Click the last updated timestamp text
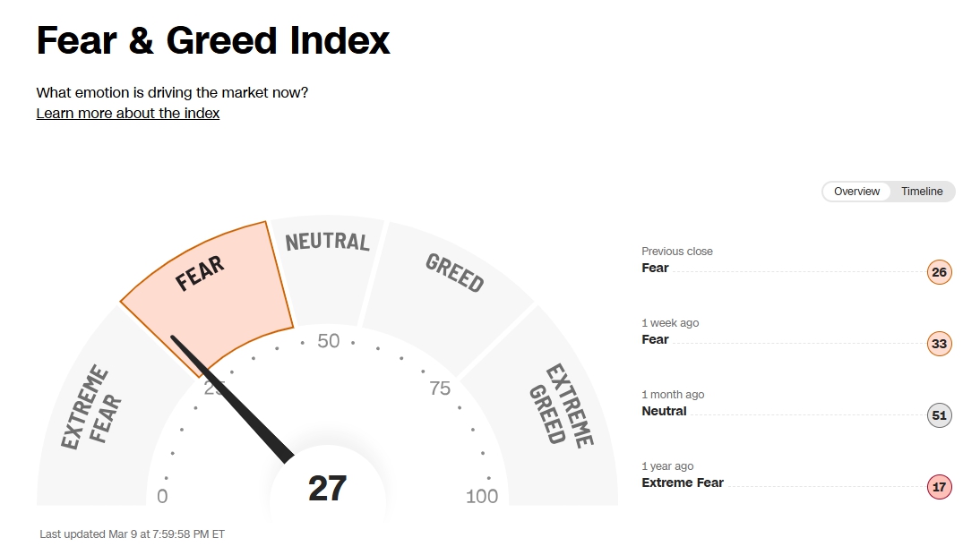Viewport: 980px width, 555px height. pyautogui.click(x=132, y=534)
